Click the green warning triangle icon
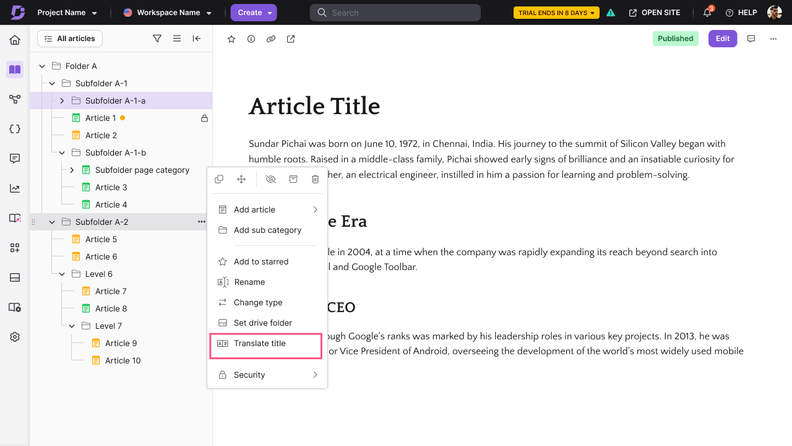Image resolution: width=792 pixels, height=446 pixels. point(611,13)
